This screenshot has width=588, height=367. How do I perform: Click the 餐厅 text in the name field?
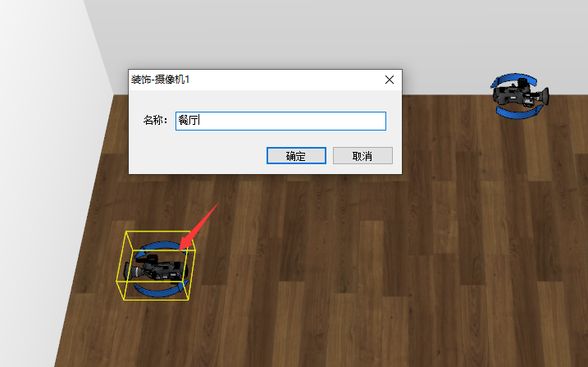pyautogui.click(x=189, y=121)
